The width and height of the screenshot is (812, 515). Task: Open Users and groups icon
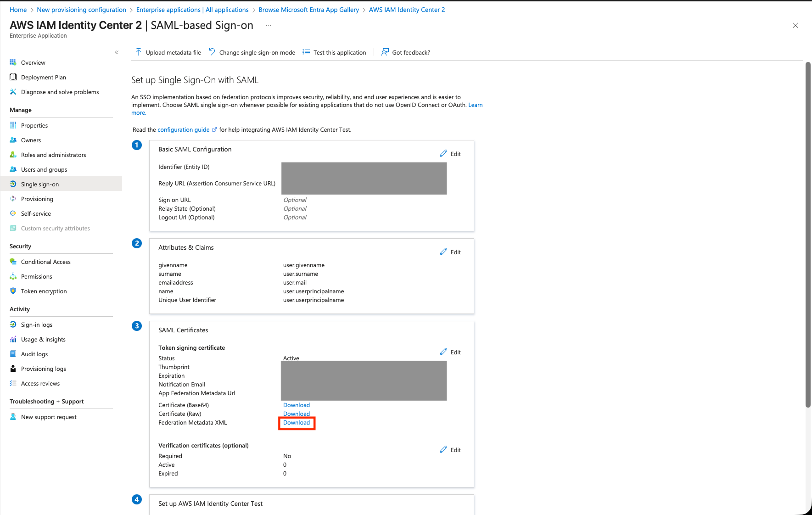(x=13, y=169)
